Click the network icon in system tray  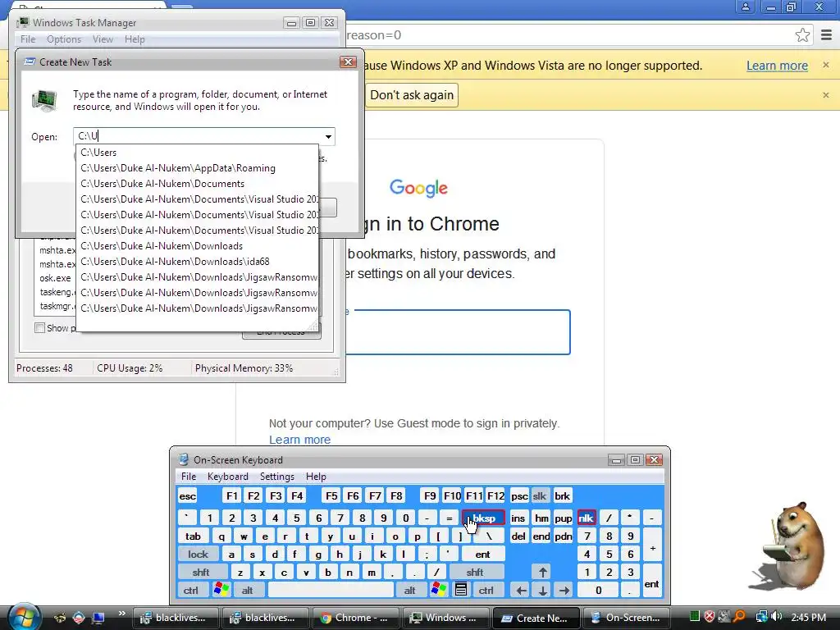761,617
